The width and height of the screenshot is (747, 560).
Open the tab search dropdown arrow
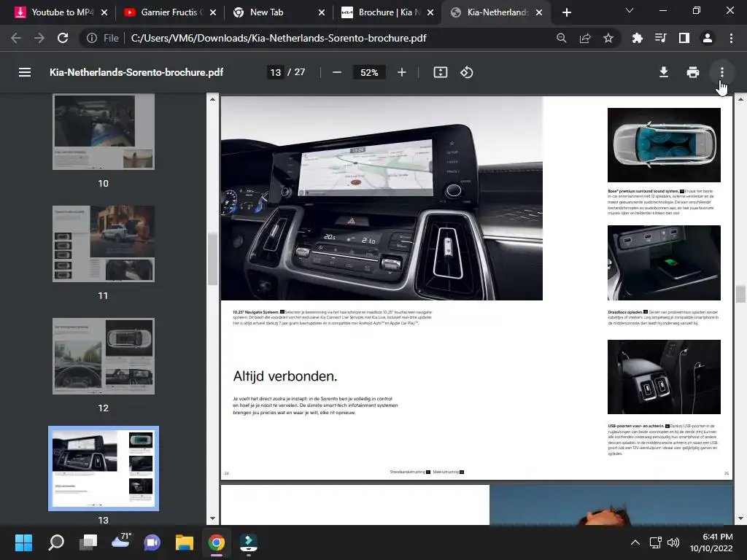click(x=630, y=10)
